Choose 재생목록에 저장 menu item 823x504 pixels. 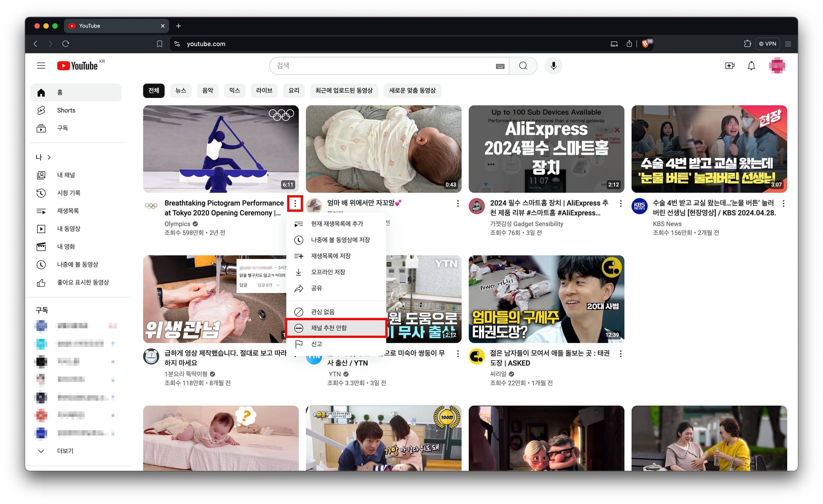(336, 256)
